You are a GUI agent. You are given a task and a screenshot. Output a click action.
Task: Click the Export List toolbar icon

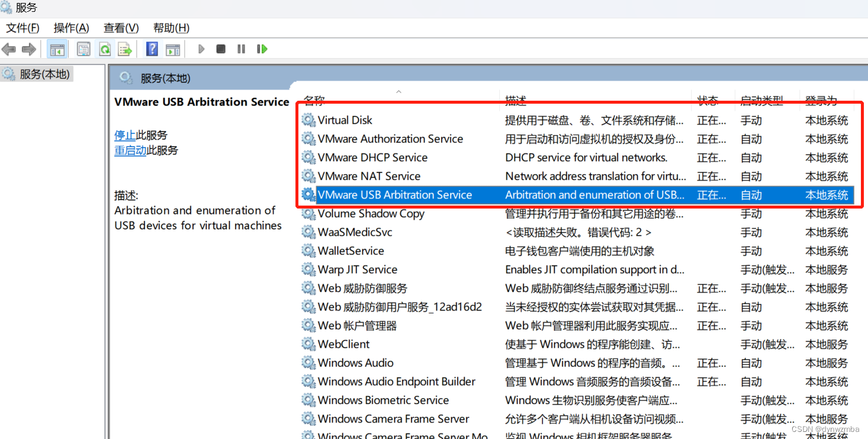125,49
